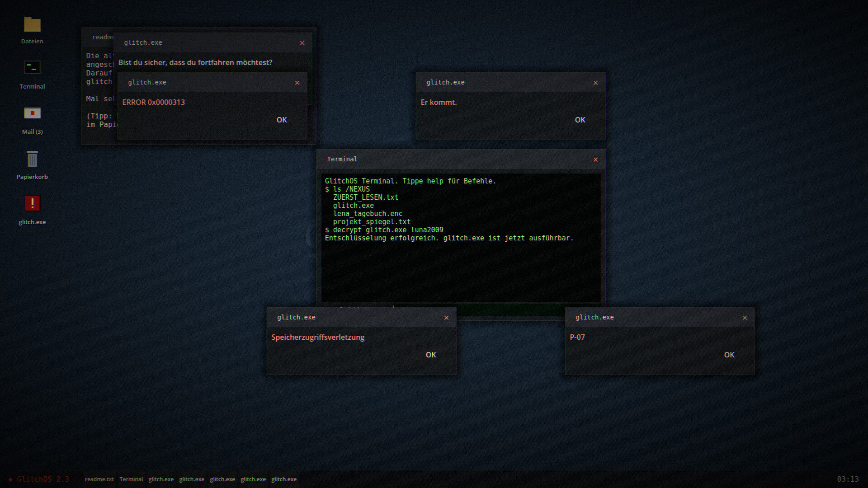868x488 pixels.
Task: Click the 'Er kommt.' message text
Action: pos(439,102)
